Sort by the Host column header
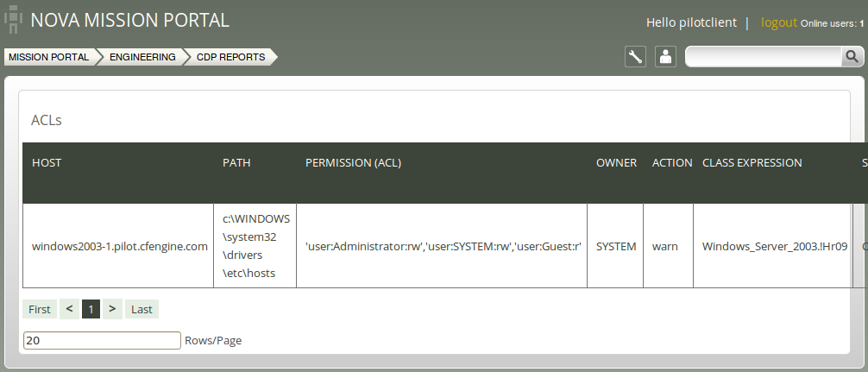 coord(47,163)
